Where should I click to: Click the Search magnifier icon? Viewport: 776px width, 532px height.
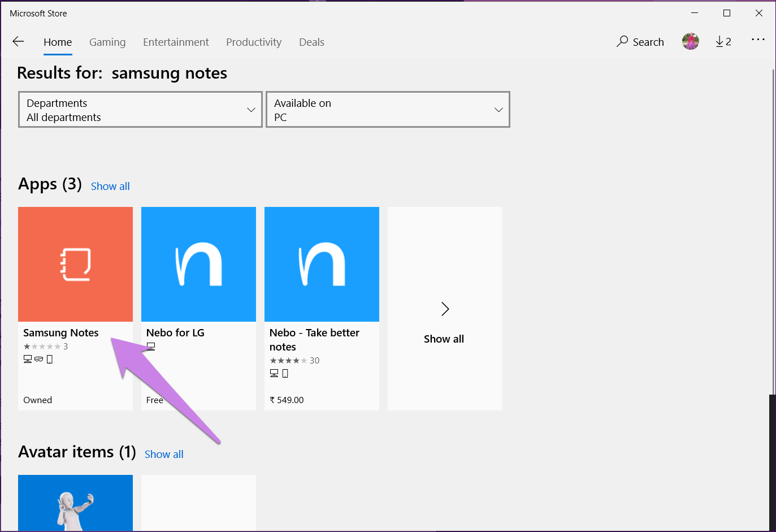(x=622, y=41)
